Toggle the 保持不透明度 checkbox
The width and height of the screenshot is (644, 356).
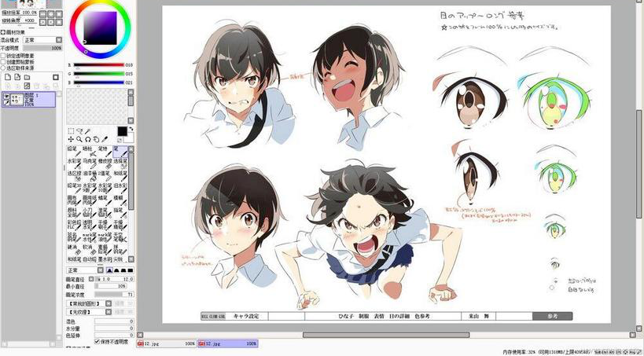click(98, 342)
